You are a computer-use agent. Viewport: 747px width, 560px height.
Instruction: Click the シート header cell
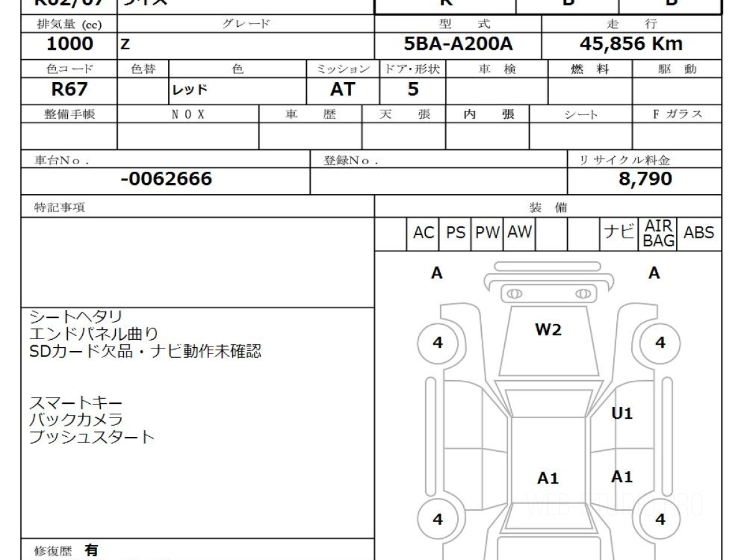click(x=581, y=114)
